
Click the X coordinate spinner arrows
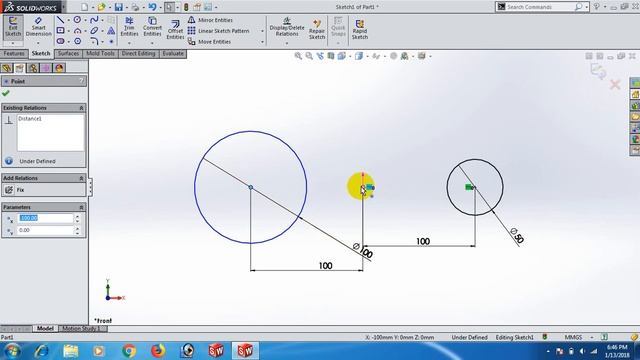point(78,218)
